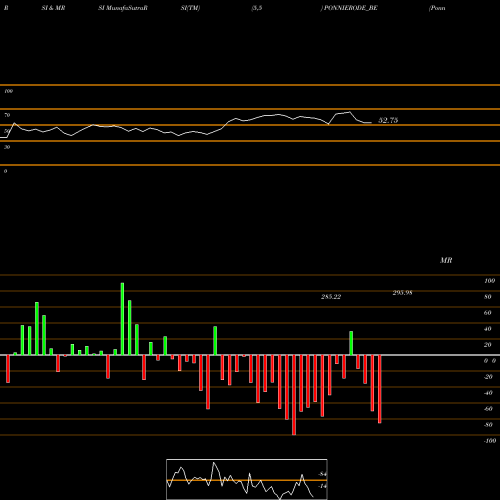The image size is (500, 500).
Task: Click the RSI value label 52.75
Action: pyautogui.click(x=388, y=120)
